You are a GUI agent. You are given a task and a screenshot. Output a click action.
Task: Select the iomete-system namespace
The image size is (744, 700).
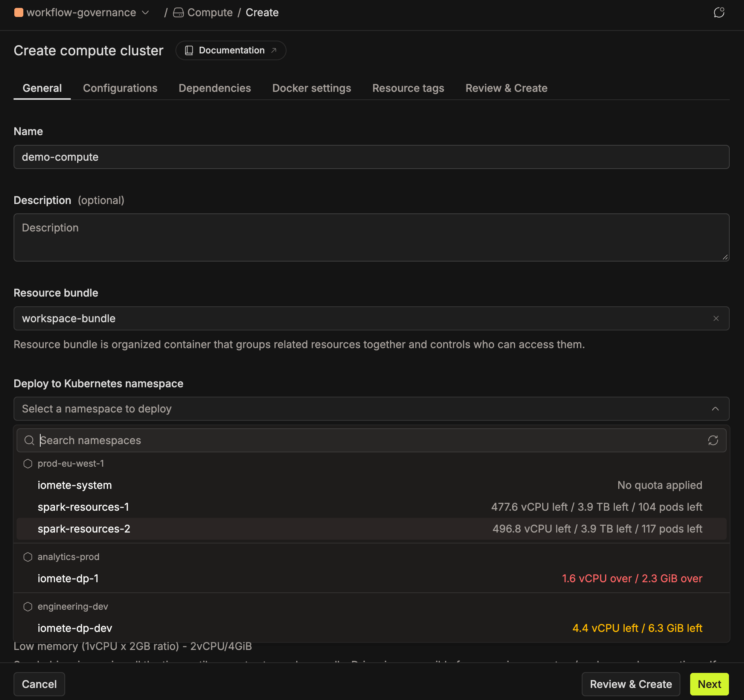click(371, 485)
